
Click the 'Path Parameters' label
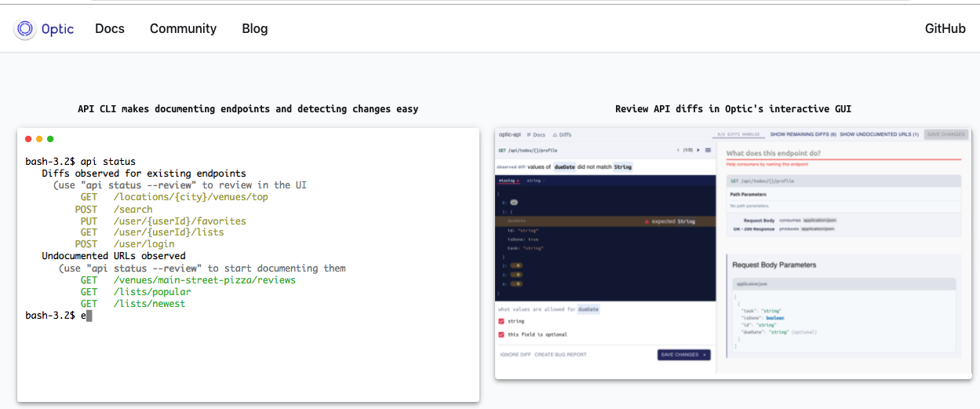tap(749, 194)
